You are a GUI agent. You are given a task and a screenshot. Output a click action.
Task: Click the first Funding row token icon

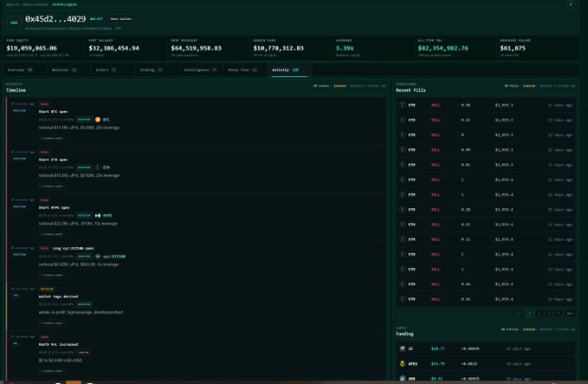pyautogui.click(x=403, y=348)
